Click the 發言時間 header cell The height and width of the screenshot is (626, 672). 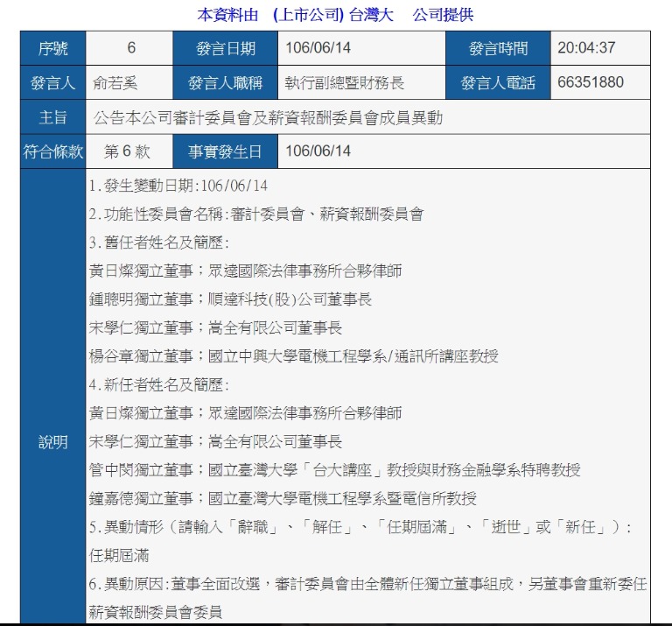pos(498,48)
